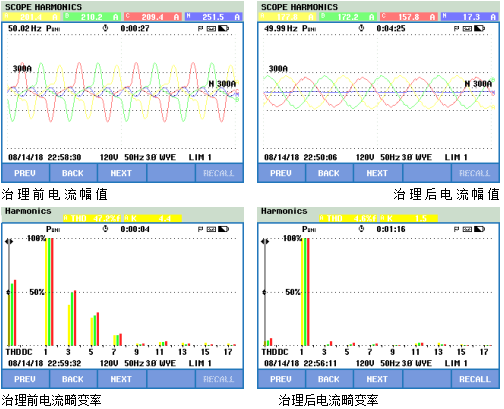
Task: Click the 3rd harmonic bars in THD 47.2% chart
Action: pos(72,318)
